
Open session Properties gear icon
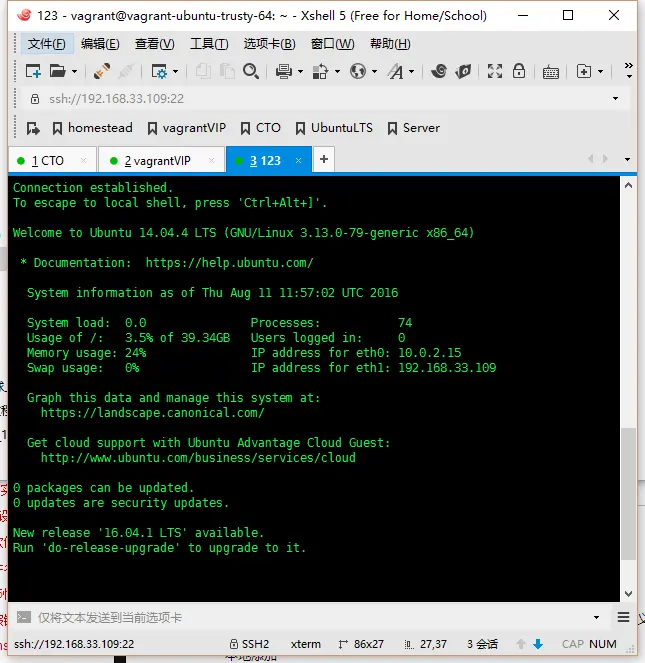(159, 71)
